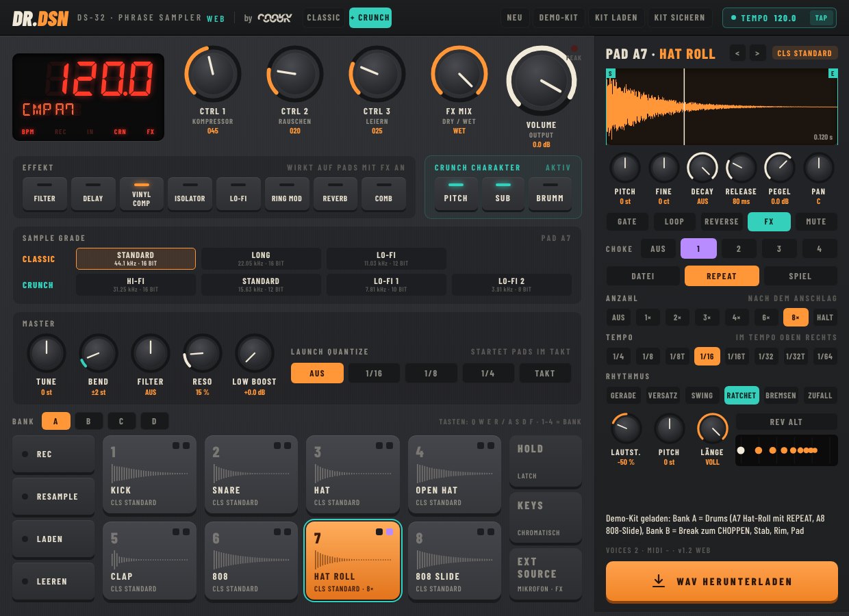Enable the LO-FI effect
Screen dimensions: 849x616
239,195
